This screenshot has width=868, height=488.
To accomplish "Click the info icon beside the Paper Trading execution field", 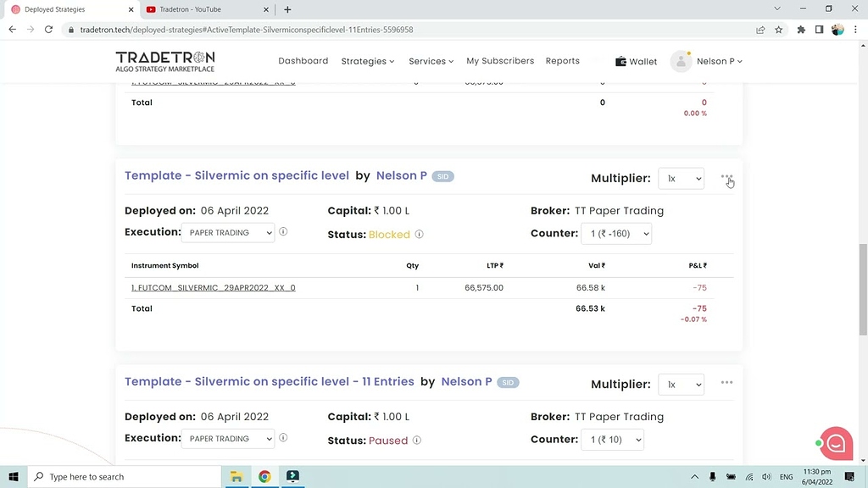I will click(282, 231).
